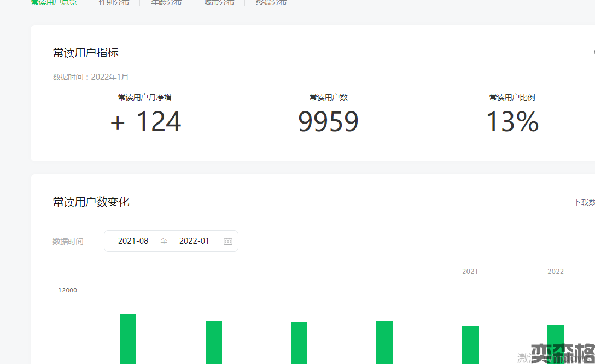Click the calendar icon in date range picker

pos(228,241)
